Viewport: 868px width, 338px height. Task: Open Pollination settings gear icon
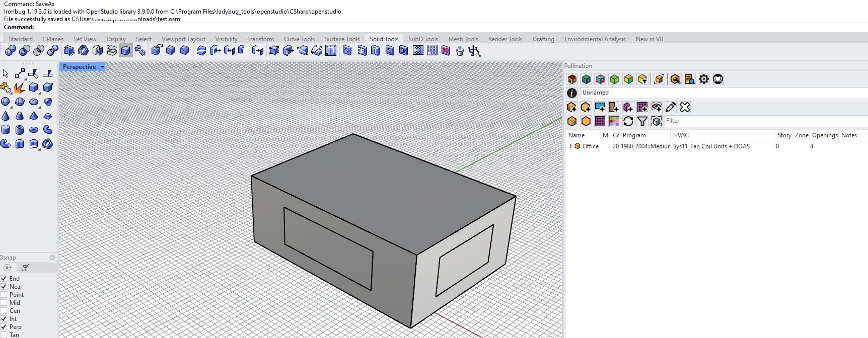coord(703,79)
